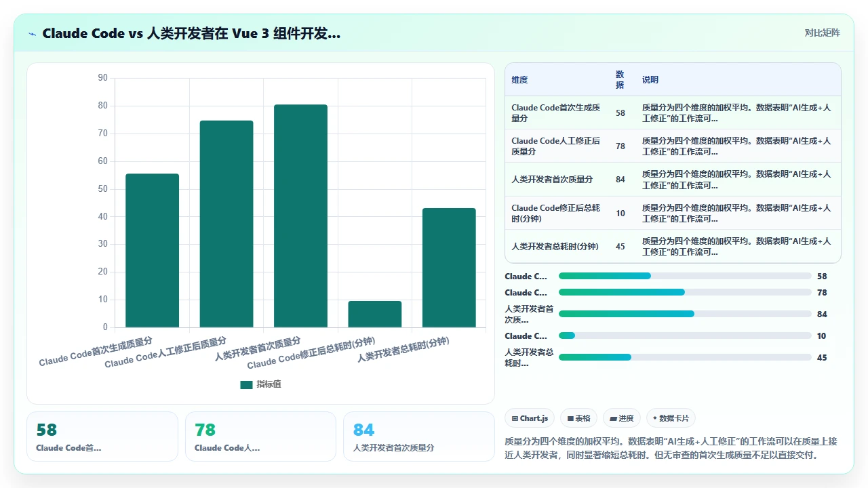Click the 进度 tag chip

point(622,418)
